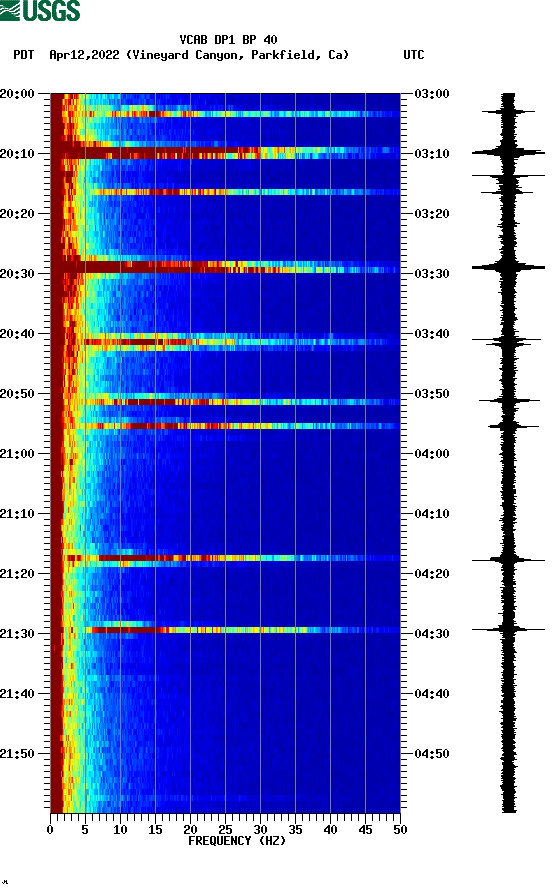Screen dimensions: 552x893
Task: Click the 04:10 UTC time label
Action: point(432,514)
